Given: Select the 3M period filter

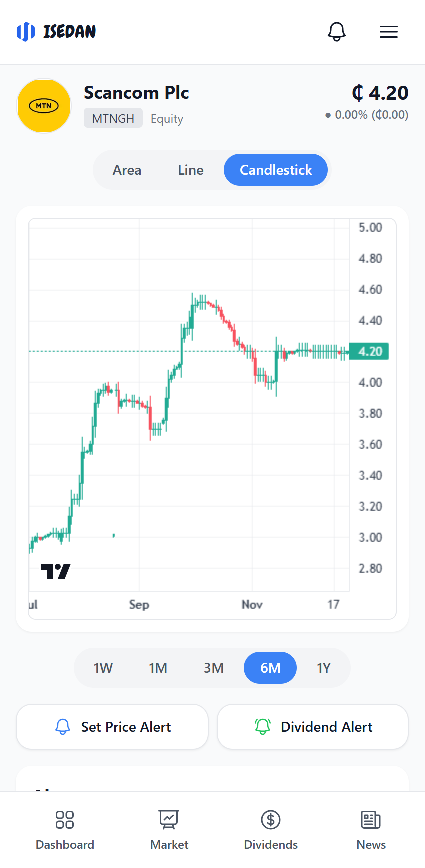Looking at the screenshot, I should click(214, 667).
